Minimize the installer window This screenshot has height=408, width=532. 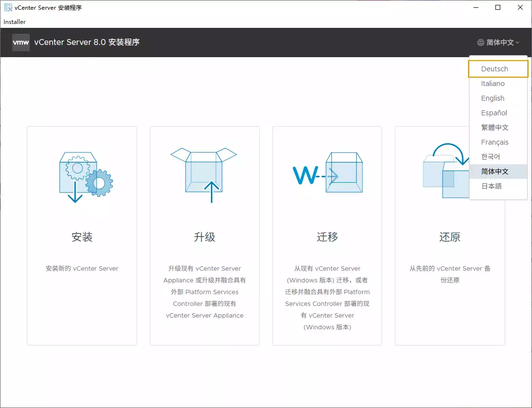[476, 7]
